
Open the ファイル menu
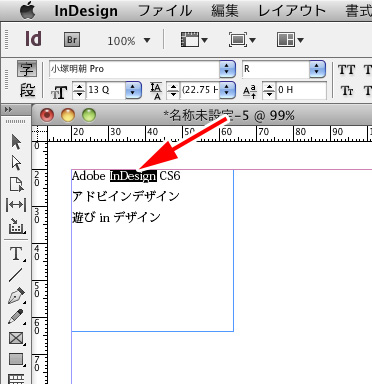pos(165,11)
